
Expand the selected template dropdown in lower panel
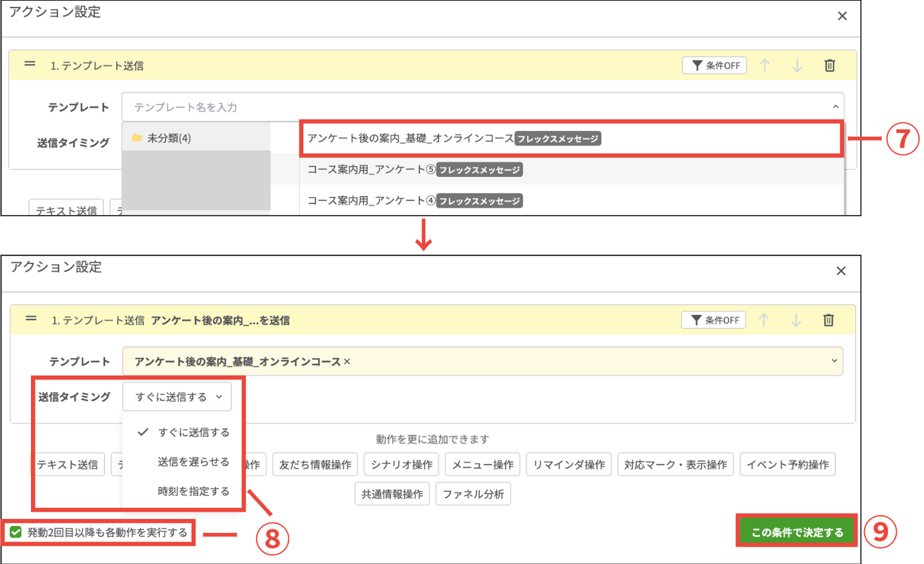click(834, 361)
